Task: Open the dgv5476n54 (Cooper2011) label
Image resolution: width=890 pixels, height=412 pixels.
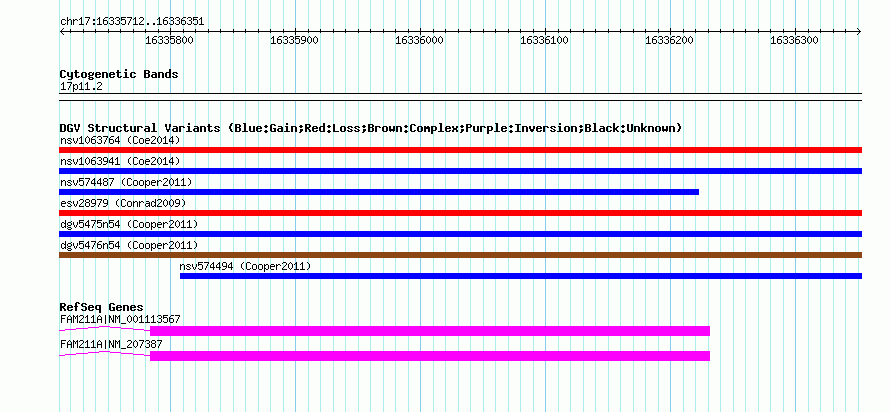Action: 129,245
